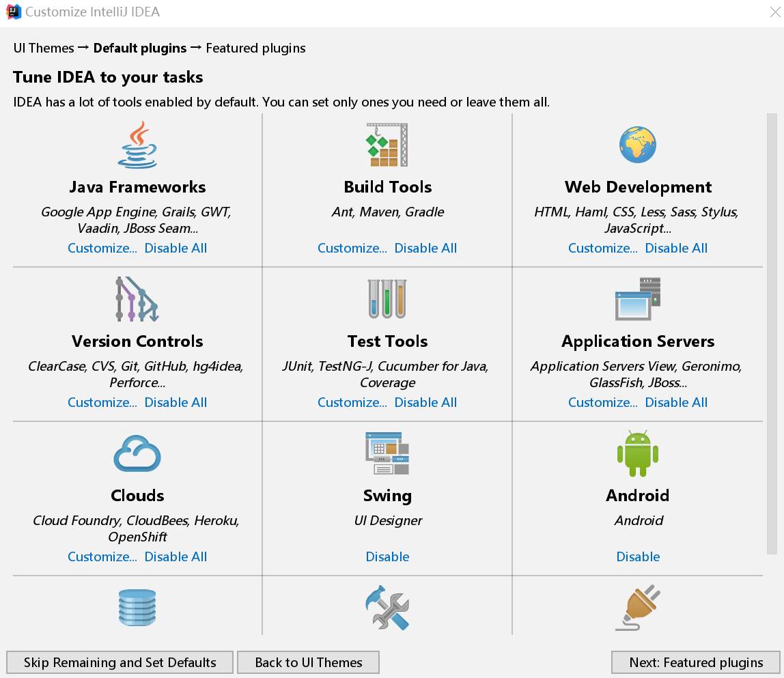Click the Web Development globe icon
784x678 pixels.
(638, 145)
